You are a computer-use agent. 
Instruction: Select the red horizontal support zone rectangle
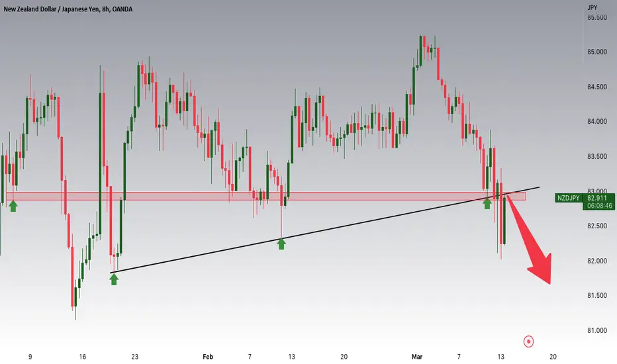pos(265,196)
